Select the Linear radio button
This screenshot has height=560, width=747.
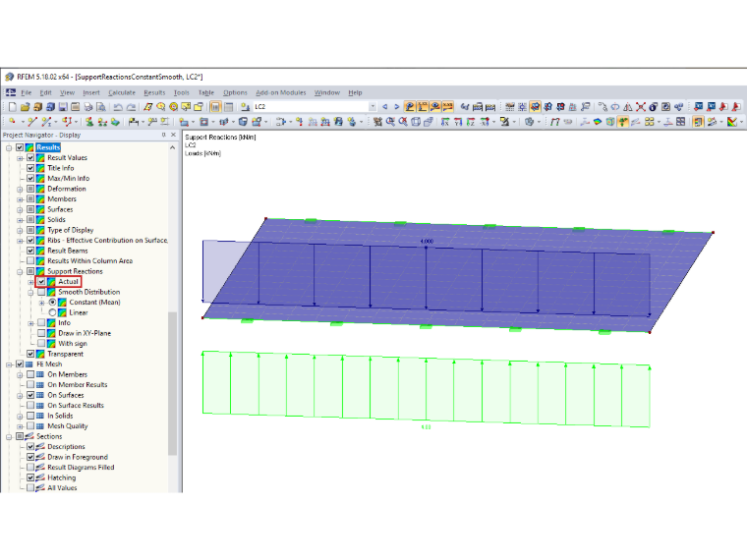[x=52, y=312]
